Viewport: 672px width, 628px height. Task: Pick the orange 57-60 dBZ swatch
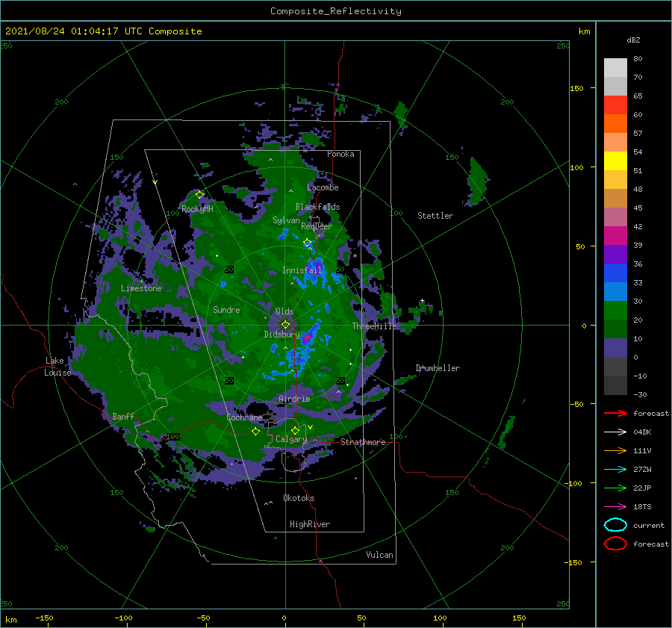[x=615, y=124]
